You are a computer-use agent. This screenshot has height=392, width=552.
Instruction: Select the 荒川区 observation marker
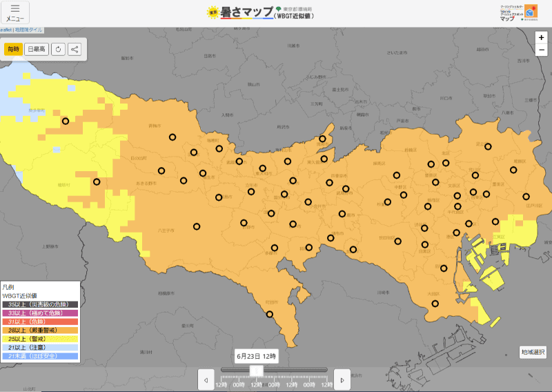pyautogui.click(x=475, y=175)
